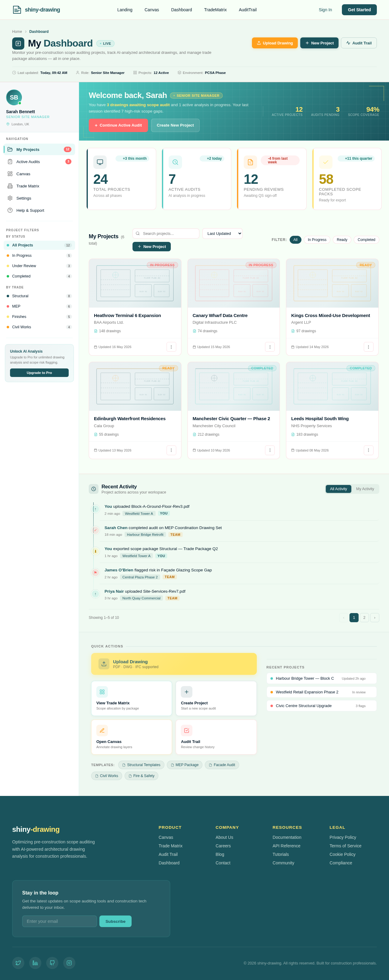The height and width of the screenshot is (980, 389).
Task: Click the upload icon in Upload Drawing banner
Action: [104, 664]
